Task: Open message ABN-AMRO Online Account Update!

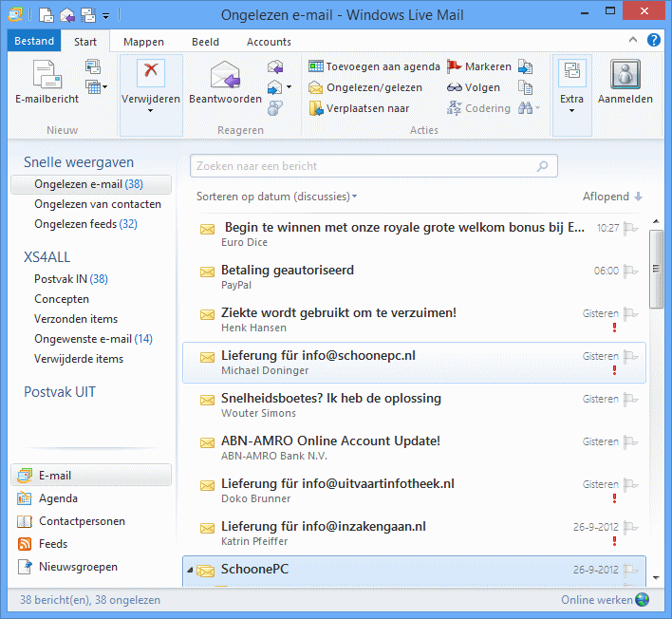Action: pyautogui.click(x=414, y=448)
